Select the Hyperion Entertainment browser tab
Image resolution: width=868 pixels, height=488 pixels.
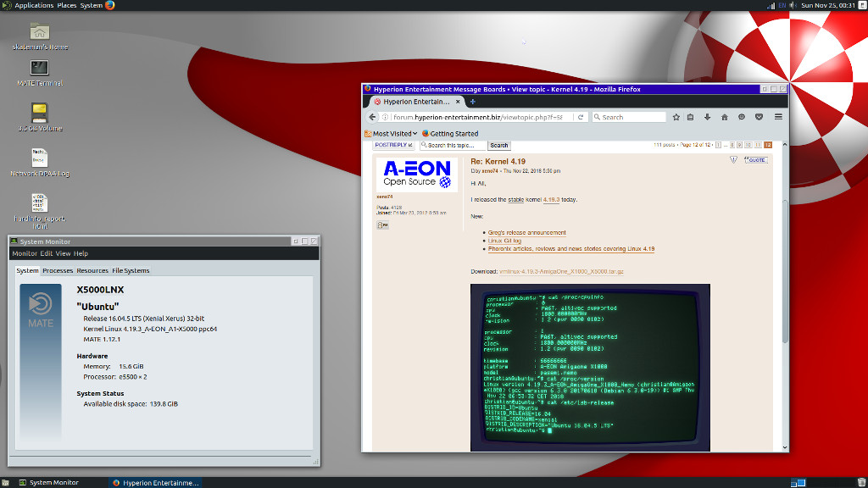pyautogui.click(x=416, y=102)
